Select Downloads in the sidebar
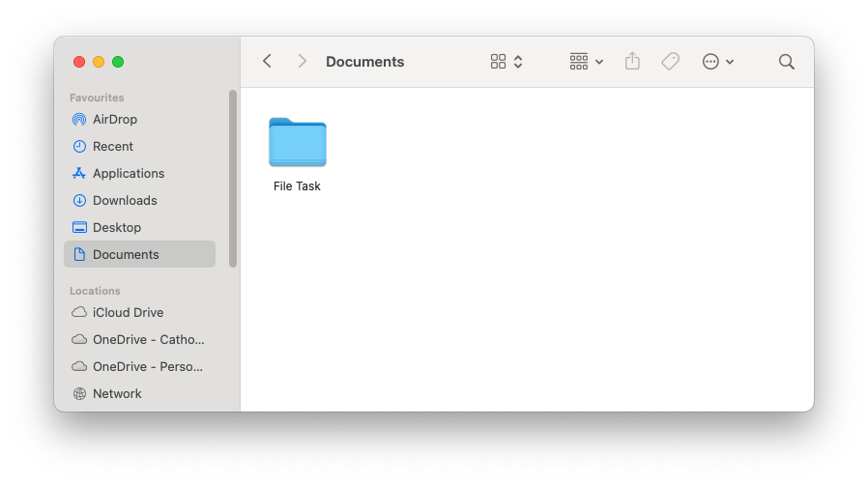This screenshot has width=868, height=483. pos(124,201)
